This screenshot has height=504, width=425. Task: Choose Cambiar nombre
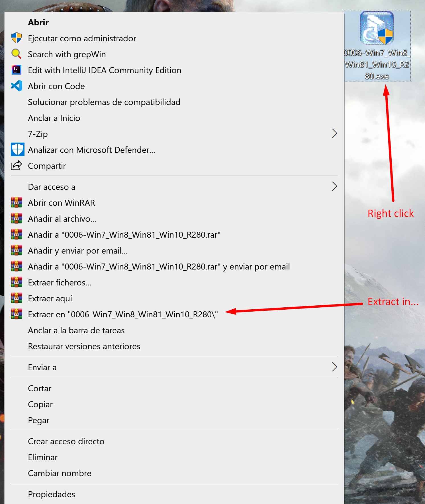tap(174, 473)
